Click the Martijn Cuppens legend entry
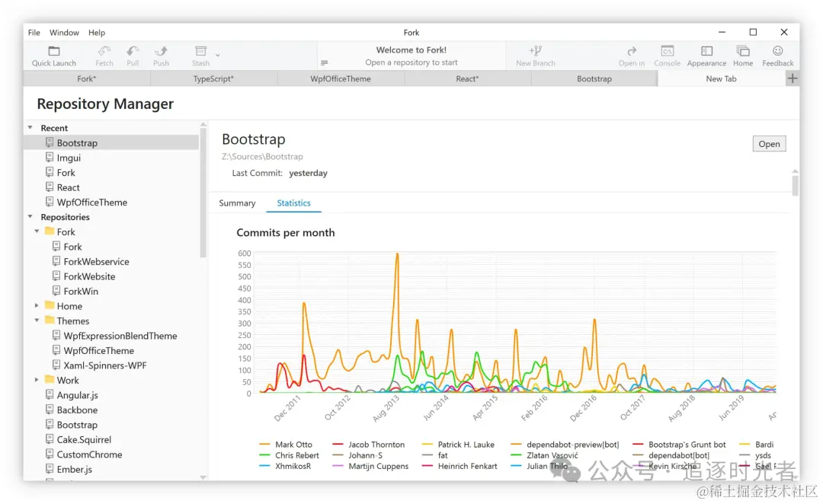The height and width of the screenshot is (504, 823). pos(370,466)
